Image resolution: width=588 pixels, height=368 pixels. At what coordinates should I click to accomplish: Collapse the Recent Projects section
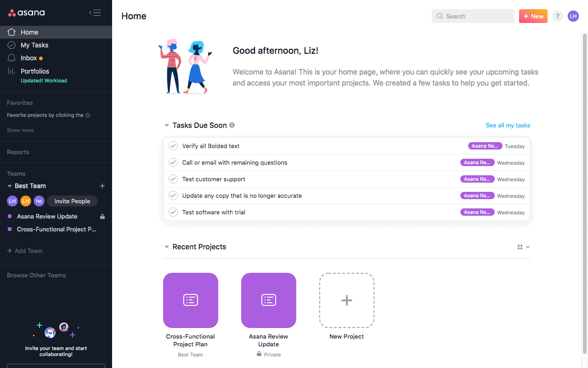click(167, 247)
